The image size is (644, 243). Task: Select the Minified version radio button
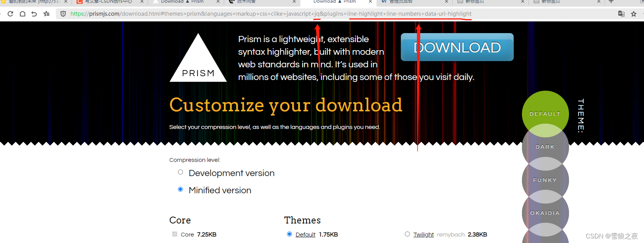pyautogui.click(x=181, y=189)
